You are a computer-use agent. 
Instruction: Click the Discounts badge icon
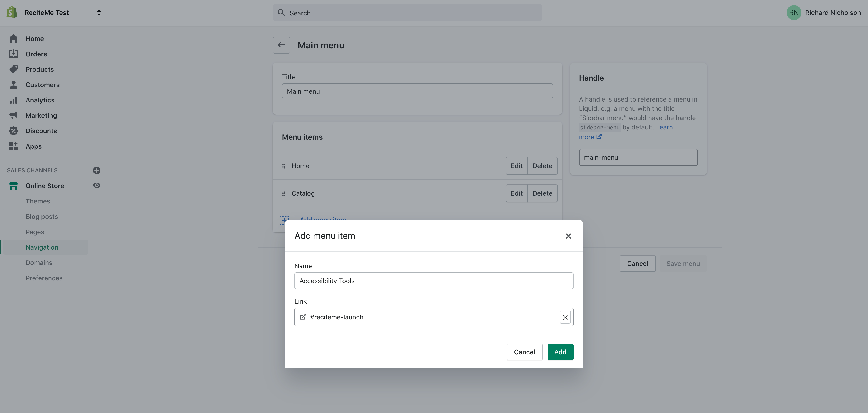(13, 131)
